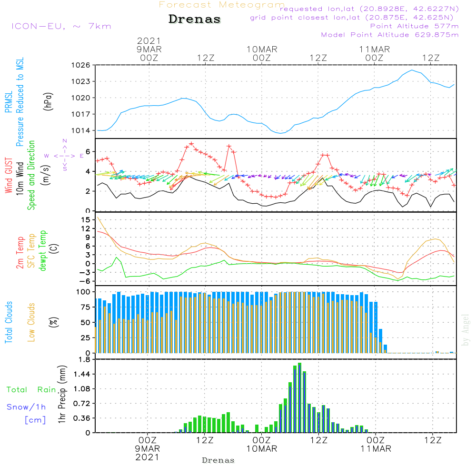Click the 1026 hPa pressure axis tick
This screenshot has width=476, height=476.
(80, 65)
